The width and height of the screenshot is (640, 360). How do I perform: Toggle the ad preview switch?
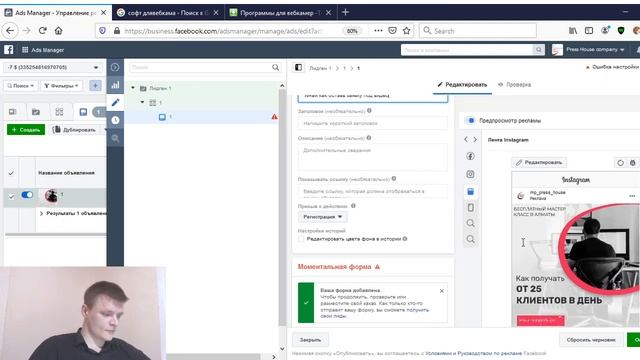click(x=471, y=120)
